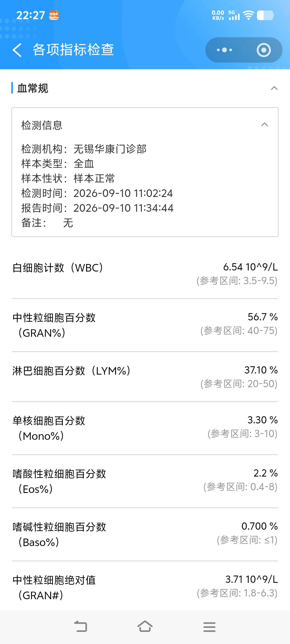Collapse the 检测信息 panel chevron
Viewport: 290px width, 644px height.
coord(264,125)
